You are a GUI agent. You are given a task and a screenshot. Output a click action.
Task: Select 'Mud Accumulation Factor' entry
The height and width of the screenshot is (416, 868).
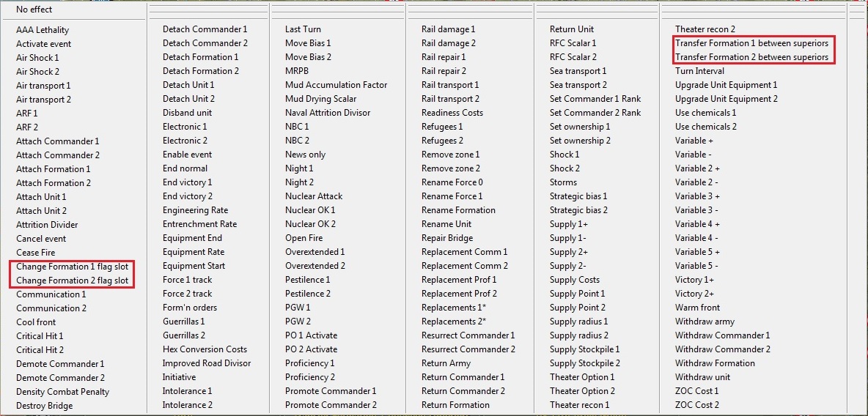(x=336, y=85)
